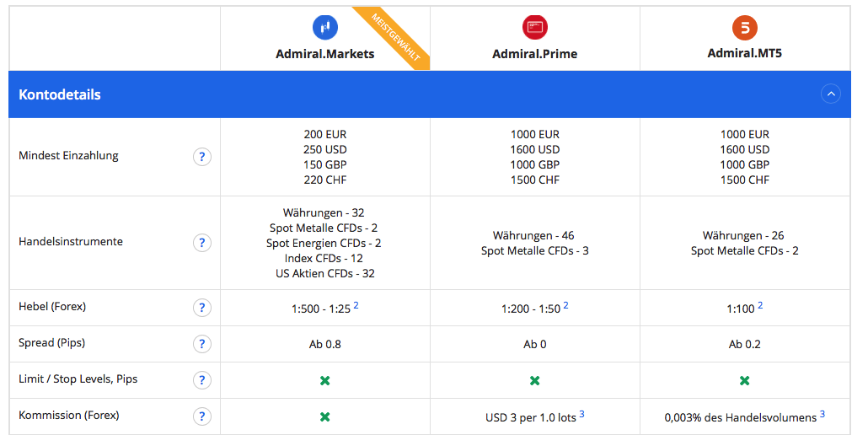868x435 pixels.
Task: Click the Admiral.Markets blue candlestick icon
Action: [325, 27]
